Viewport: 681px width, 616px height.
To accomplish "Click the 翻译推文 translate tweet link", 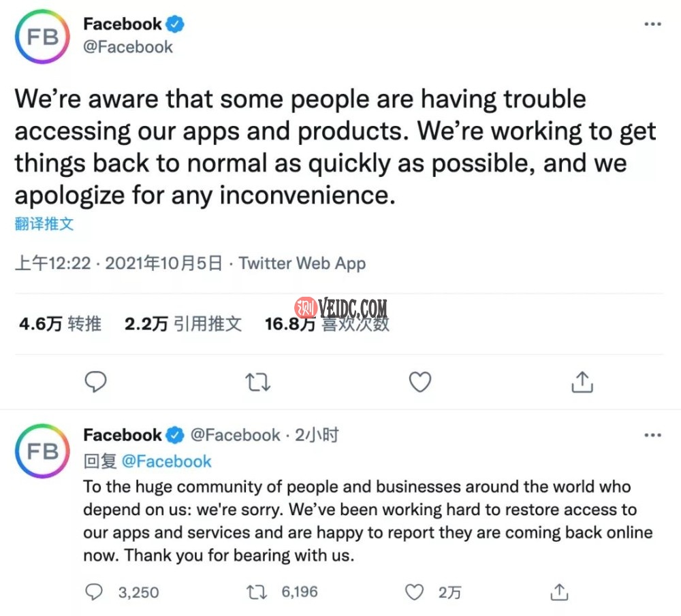I will [44, 223].
